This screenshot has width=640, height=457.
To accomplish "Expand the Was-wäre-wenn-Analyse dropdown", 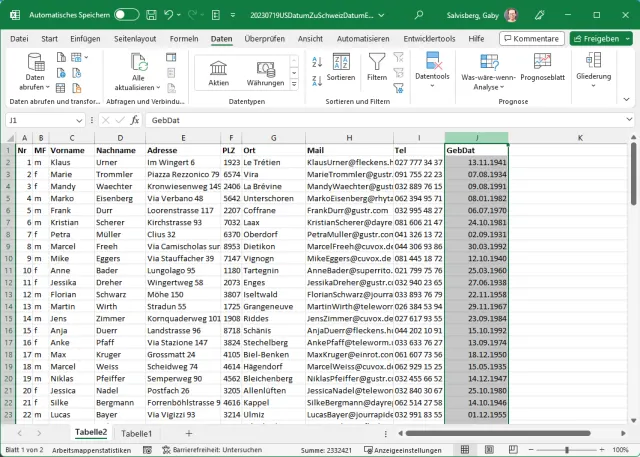I will 487,81.
